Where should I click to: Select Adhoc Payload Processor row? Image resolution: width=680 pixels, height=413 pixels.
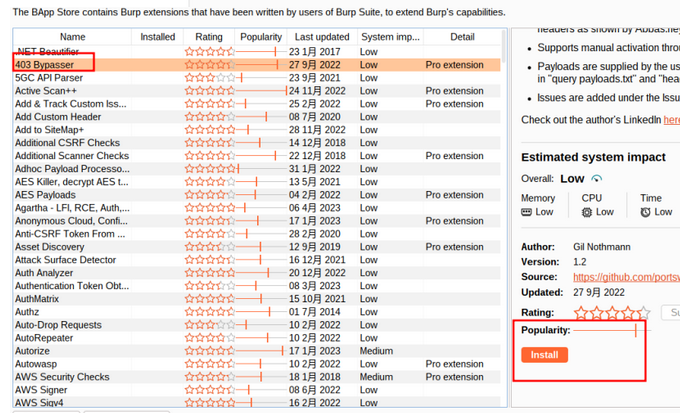(257, 169)
